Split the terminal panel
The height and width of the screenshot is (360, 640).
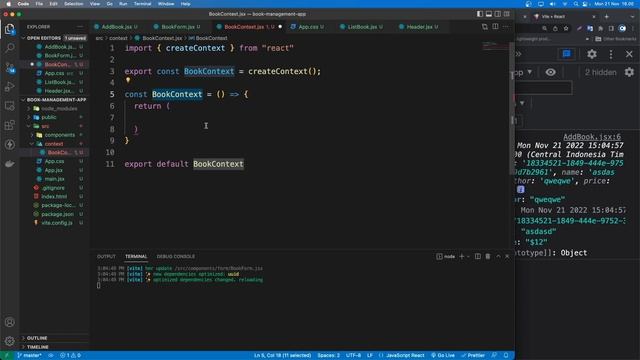478,256
